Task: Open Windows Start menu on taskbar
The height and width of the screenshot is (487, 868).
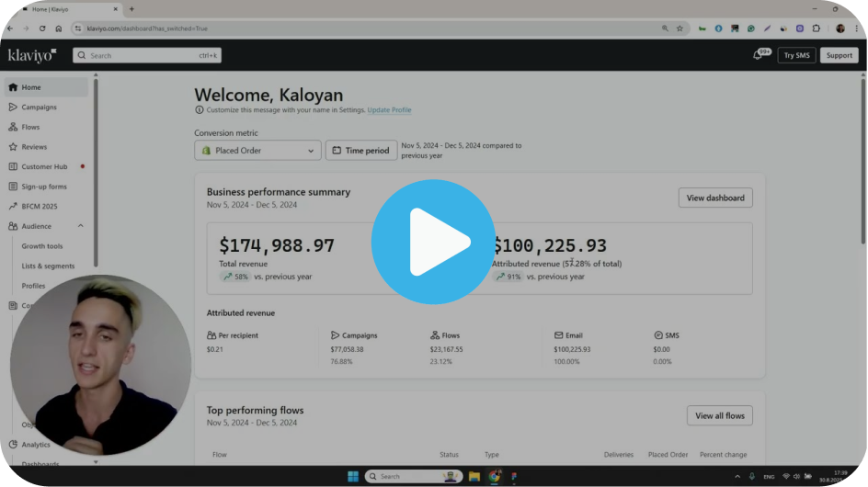Action: coord(352,476)
